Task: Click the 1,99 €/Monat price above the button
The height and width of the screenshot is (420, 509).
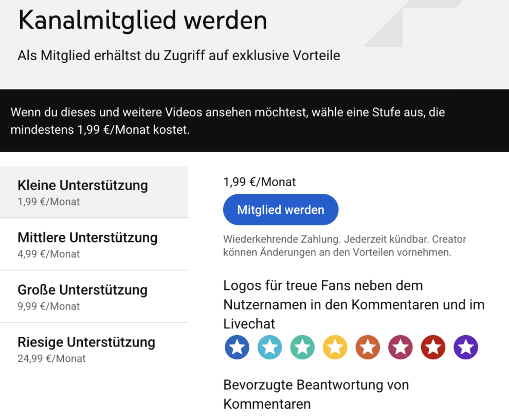Action: tap(260, 182)
